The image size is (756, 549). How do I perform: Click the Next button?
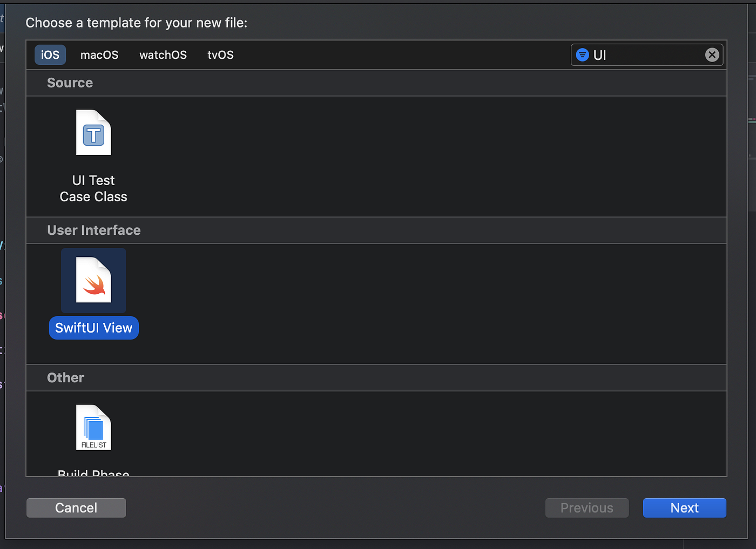point(684,507)
